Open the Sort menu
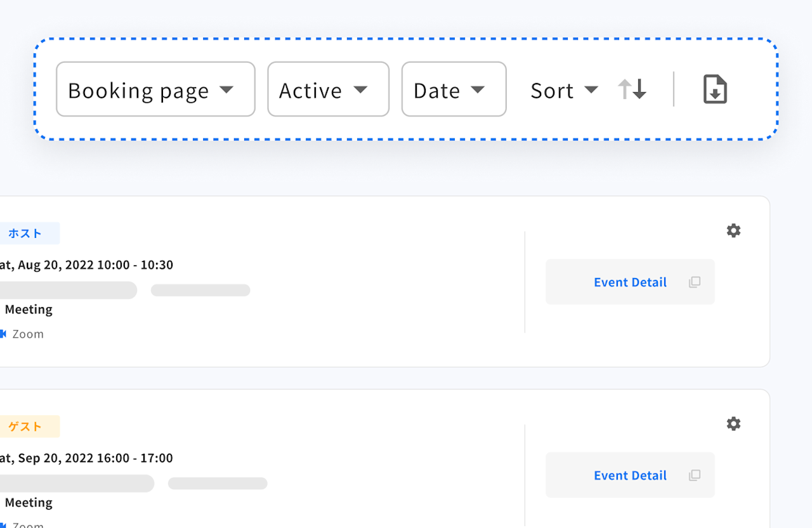Image resolution: width=812 pixels, height=528 pixels. pyautogui.click(x=563, y=89)
